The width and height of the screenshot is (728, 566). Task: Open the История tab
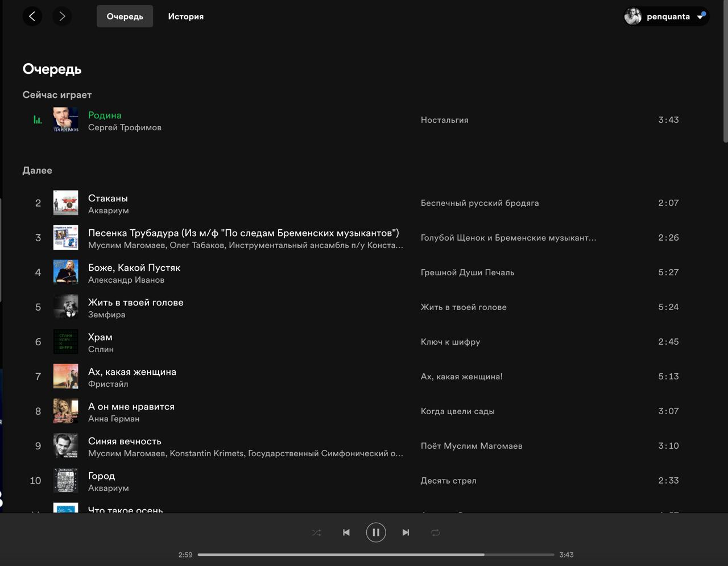pyautogui.click(x=185, y=16)
